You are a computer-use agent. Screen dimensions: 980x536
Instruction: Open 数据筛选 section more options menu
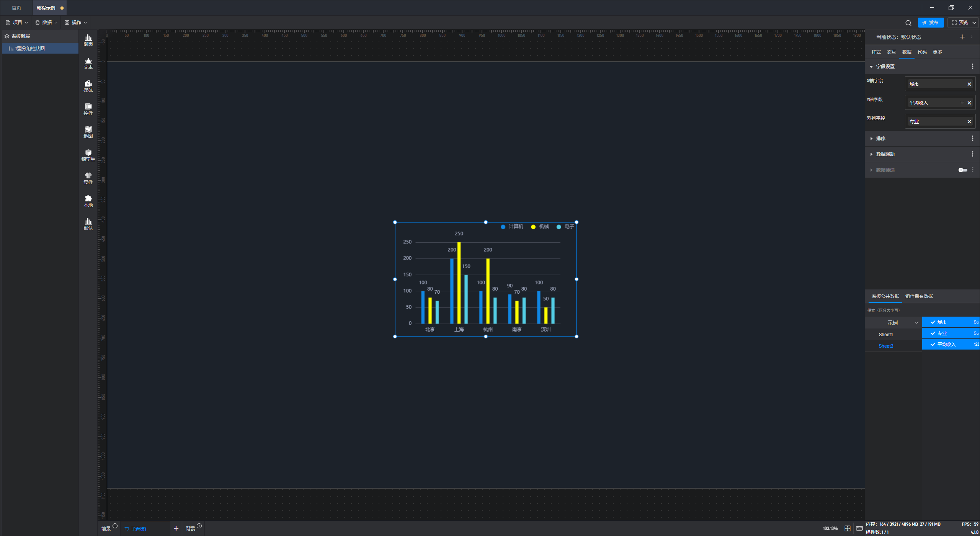point(972,170)
